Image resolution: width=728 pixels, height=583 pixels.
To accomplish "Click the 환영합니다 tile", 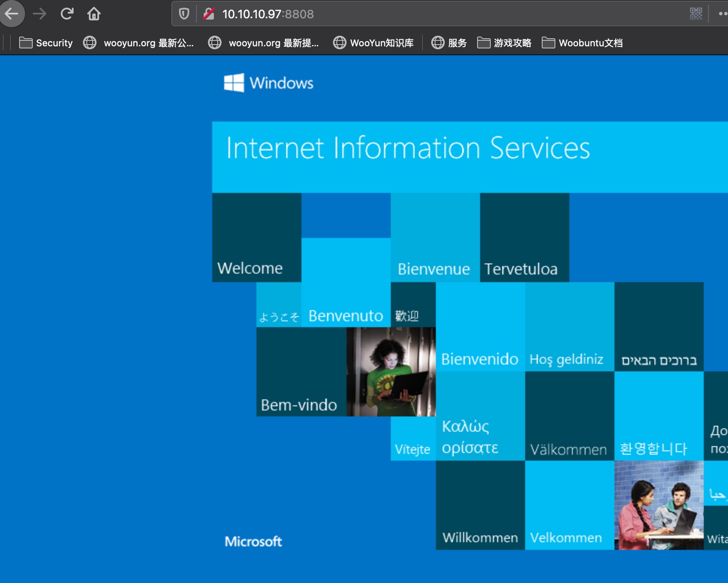I will click(x=659, y=416).
